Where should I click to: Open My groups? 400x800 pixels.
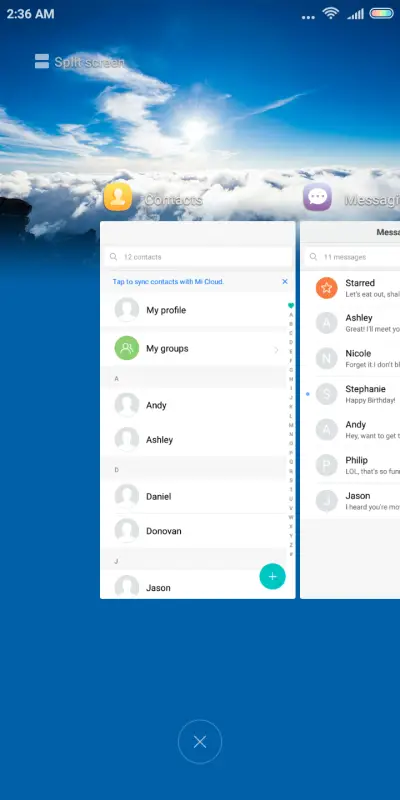tap(193, 348)
